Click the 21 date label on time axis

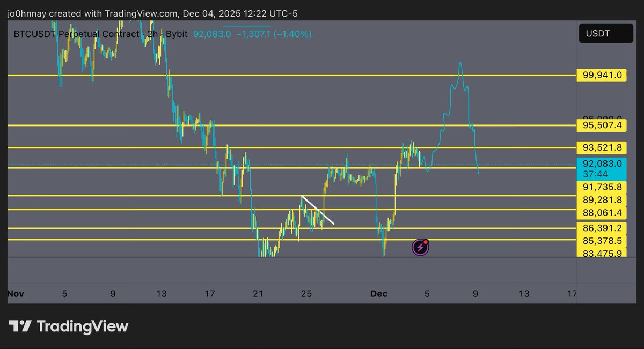point(258,293)
